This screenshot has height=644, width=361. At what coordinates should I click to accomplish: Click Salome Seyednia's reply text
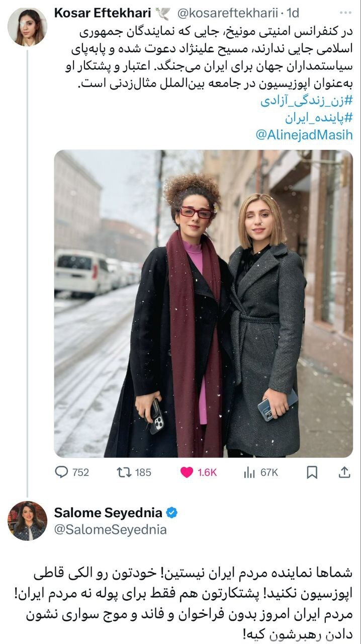pos(186,602)
